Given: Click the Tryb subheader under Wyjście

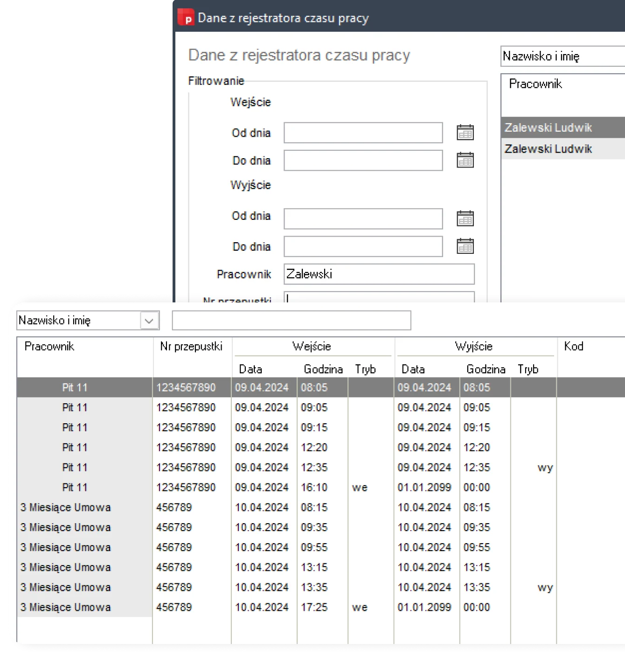Looking at the screenshot, I should click(x=528, y=369).
